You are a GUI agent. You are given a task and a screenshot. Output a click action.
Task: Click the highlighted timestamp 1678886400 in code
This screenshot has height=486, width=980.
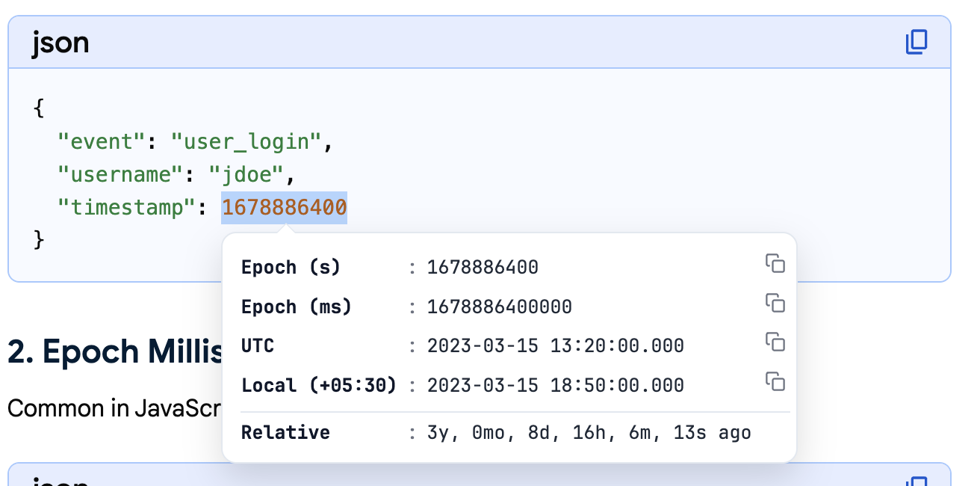[284, 207]
